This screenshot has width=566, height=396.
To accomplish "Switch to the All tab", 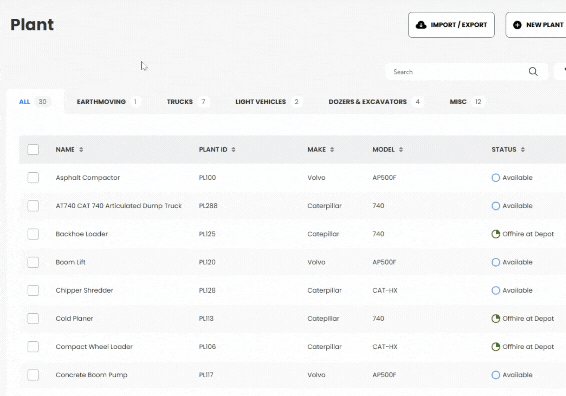I will click(x=35, y=102).
